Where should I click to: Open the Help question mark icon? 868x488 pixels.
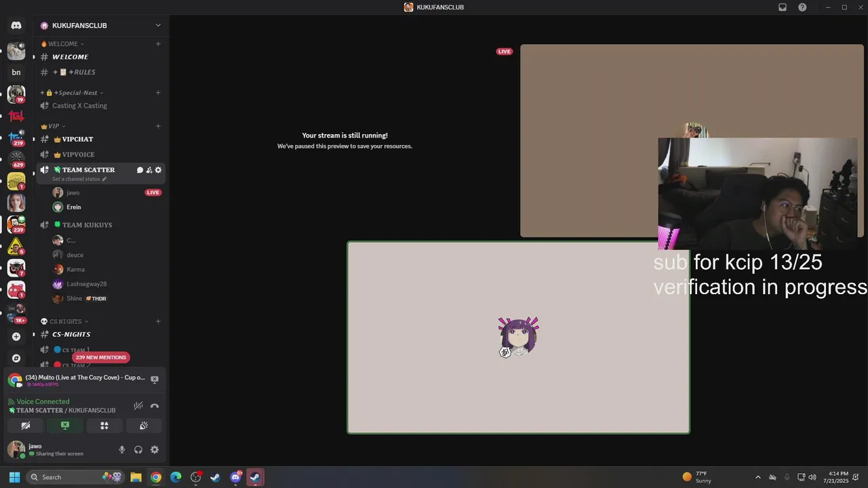[802, 7]
